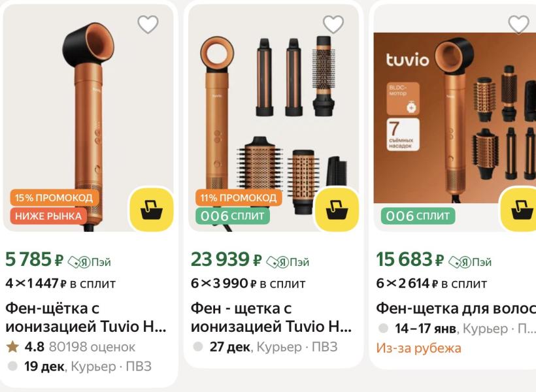The width and height of the screenshot is (536, 392).
Task: Click the СПЛИТ badge on middle product
Action: click(233, 216)
